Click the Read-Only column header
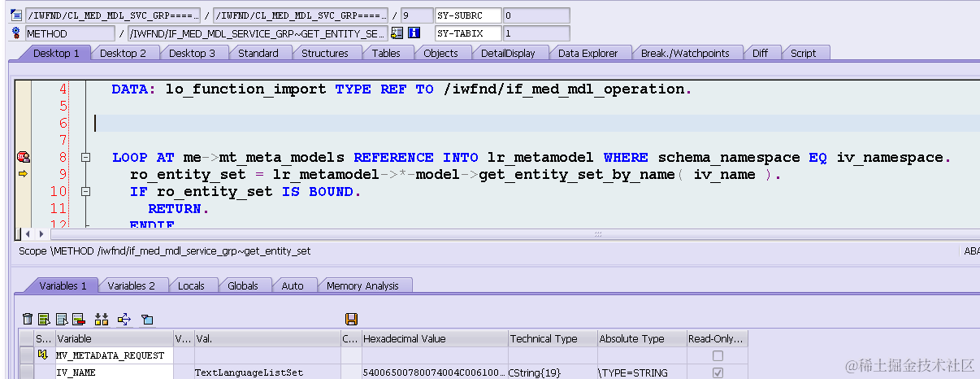The height and width of the screenshot is (379, 980). coord(717,338)
